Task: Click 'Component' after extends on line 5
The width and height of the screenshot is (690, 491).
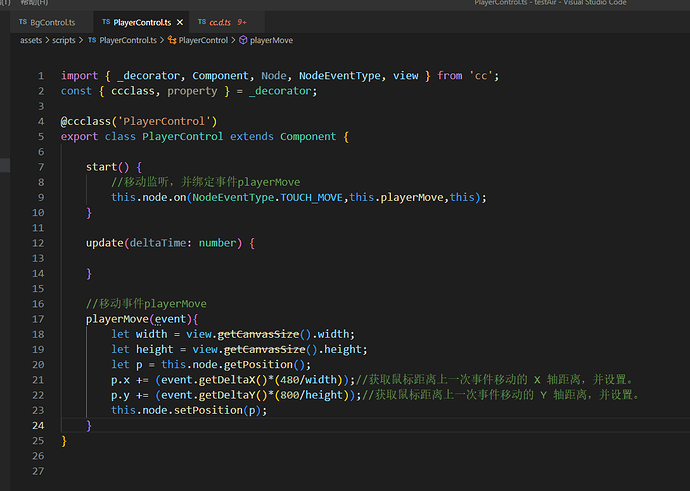Action: (x=308, y=137)
